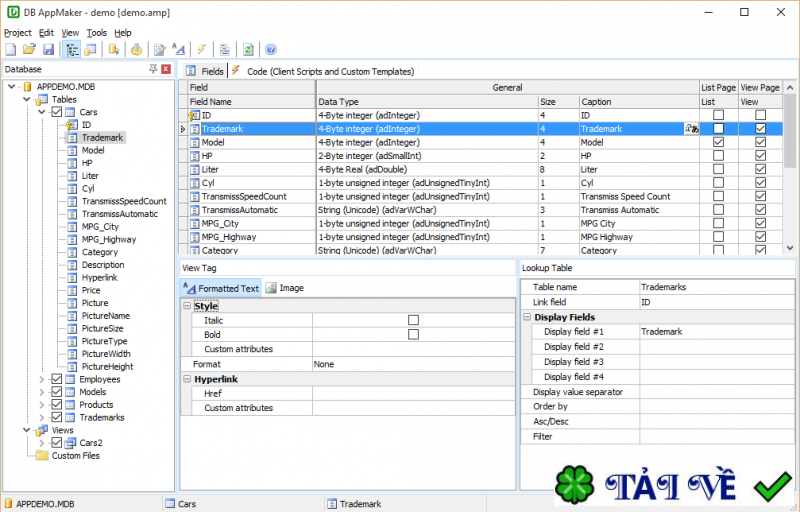Click the lightning bolt toolbar icon
The width and height of the screenshot is (800, 512).
point(201,49)
